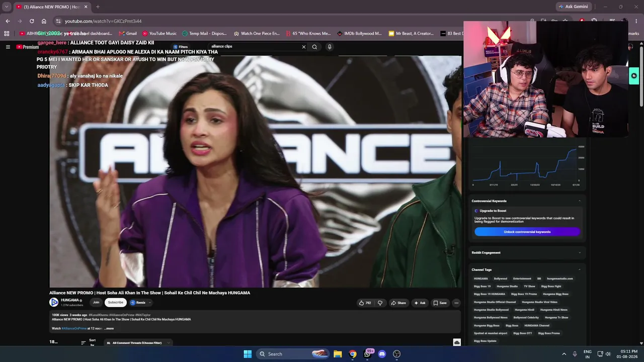Viewport: 644px width, 362px height.
Task: Go back to the previous browser page
Action: 8,21
